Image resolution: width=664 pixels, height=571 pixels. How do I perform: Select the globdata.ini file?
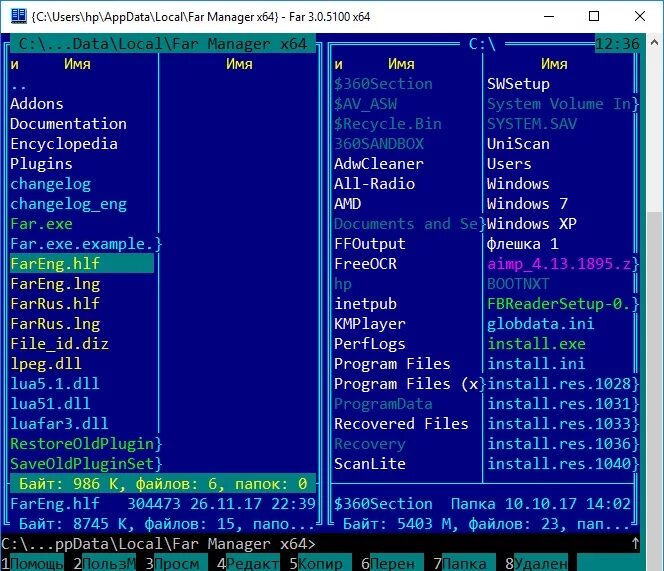[540, 324]
